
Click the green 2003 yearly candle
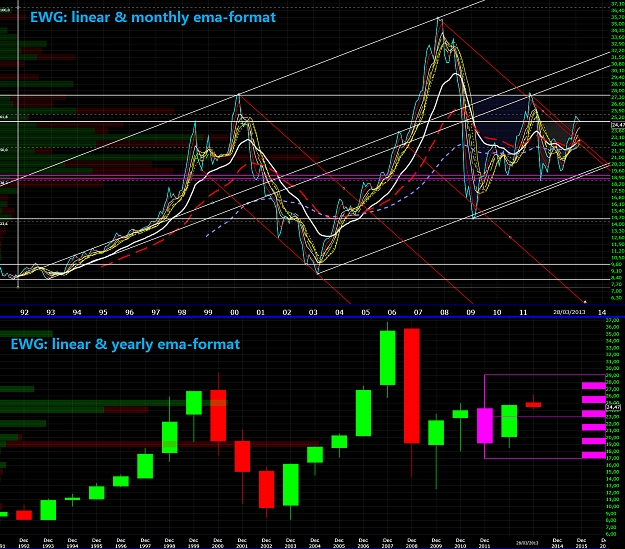coord(291,485)
